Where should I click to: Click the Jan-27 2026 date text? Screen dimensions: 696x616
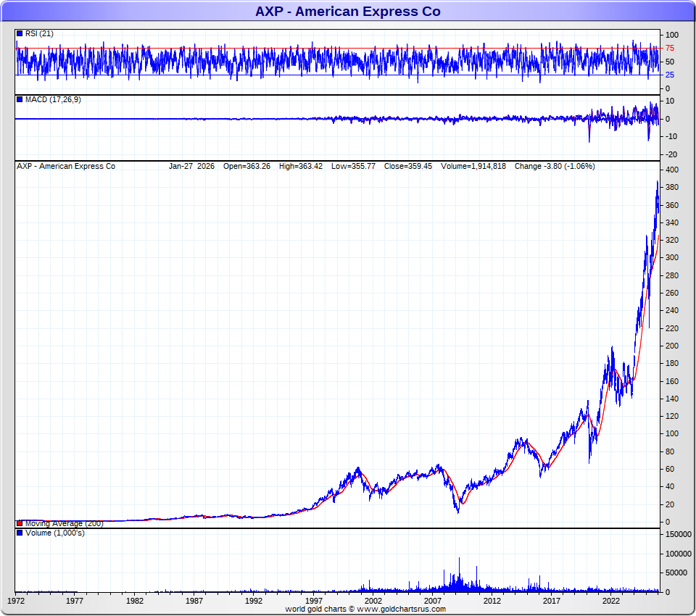191,167
